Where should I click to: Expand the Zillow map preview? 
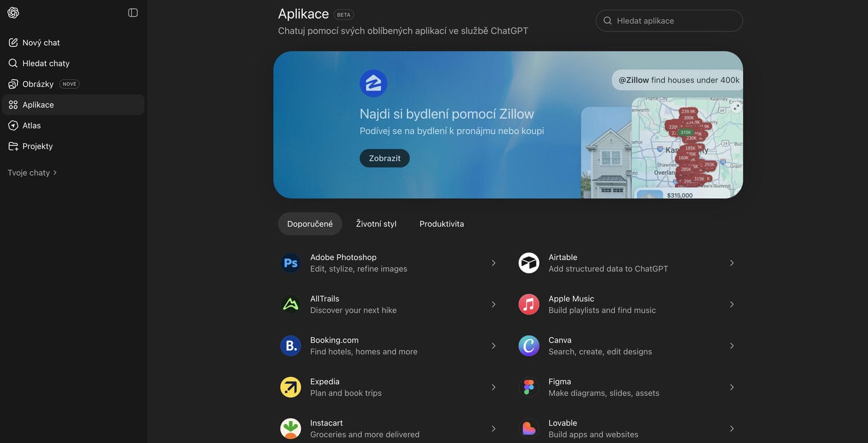(736, 108)
